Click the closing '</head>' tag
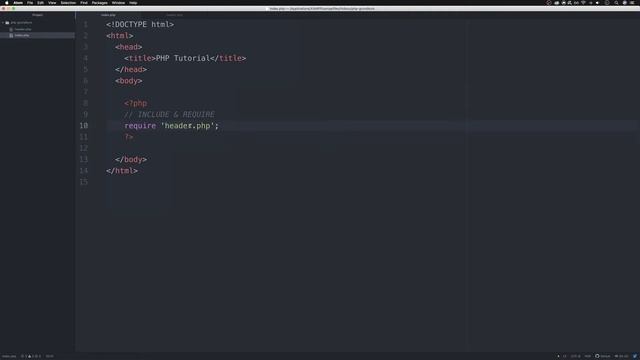Image resolution: width=640 pixels, height=360 pixels. (x=131, y=69)
